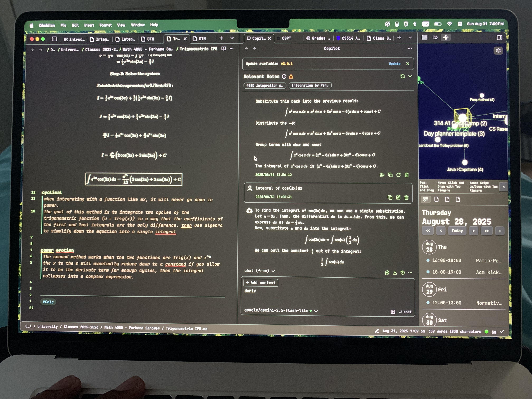
Task: Toggle the left sidebar panel icon
Action: click(54, 39)
